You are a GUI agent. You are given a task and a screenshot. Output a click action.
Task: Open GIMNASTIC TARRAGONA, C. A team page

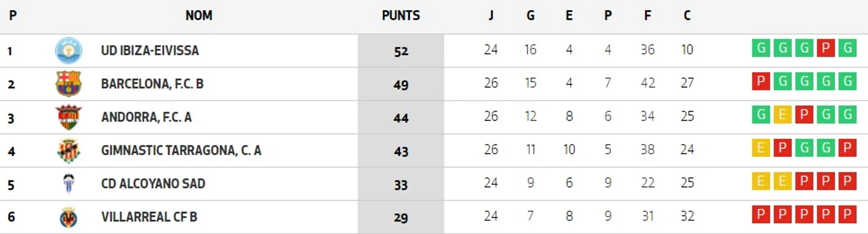pyautogui.click(x=181, y=150)
